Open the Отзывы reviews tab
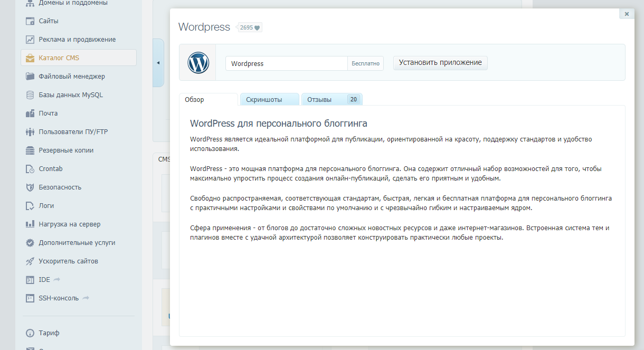Viewport: 644px width, 350px height. pyautogui.click(x=332, y=99)
